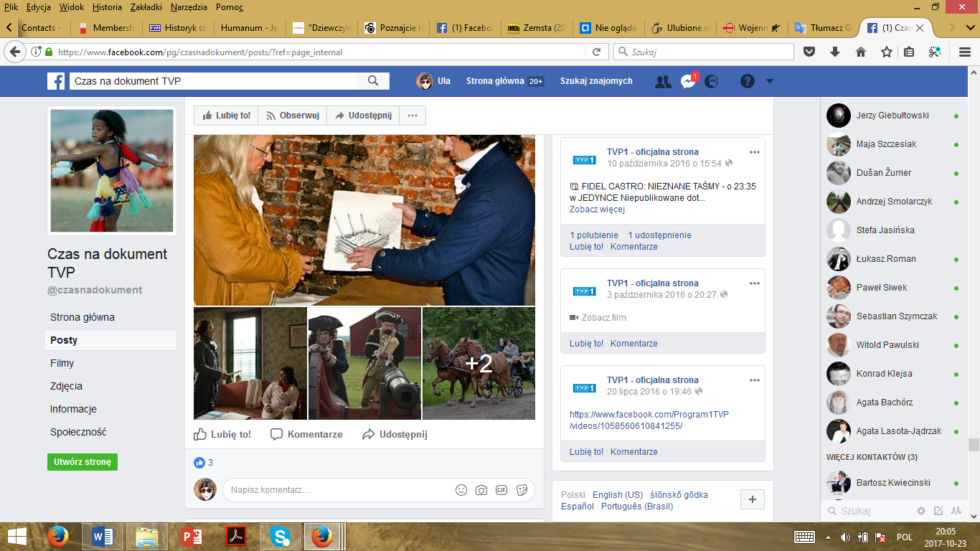Image resolution: width=980 pixels, height=551 pixels.
Task: Open more options on the page button bar
Action: [412, 116]
